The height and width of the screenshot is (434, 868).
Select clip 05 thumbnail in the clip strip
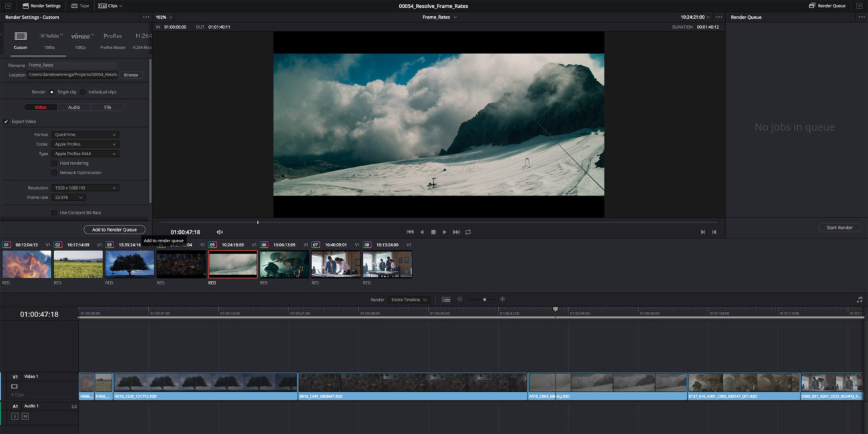coord(232,264)
